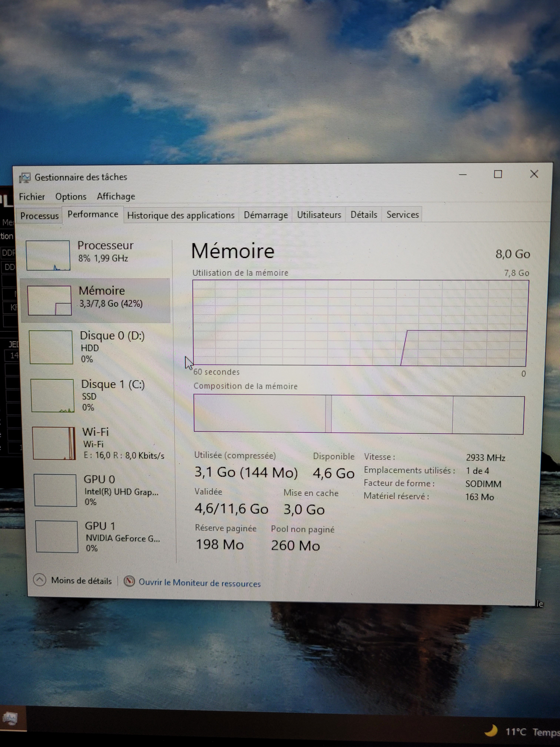Screen dimensions: 560x747
Task: Click Ouvrir le Moniteur de ressources link
Action: click(199, 583)
